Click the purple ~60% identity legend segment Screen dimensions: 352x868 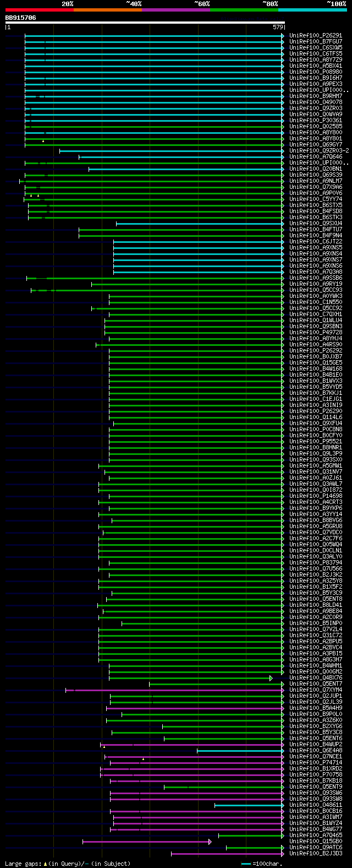(175, 10)
